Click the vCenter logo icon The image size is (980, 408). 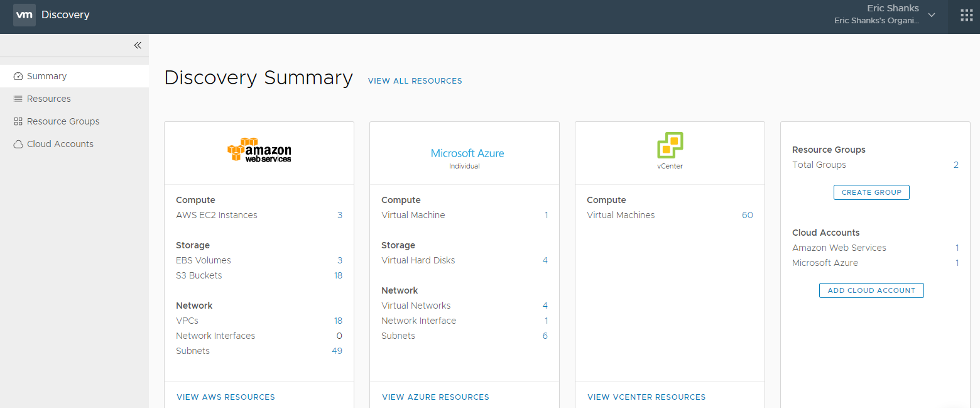pyautogui.click(x=670, y=146)
